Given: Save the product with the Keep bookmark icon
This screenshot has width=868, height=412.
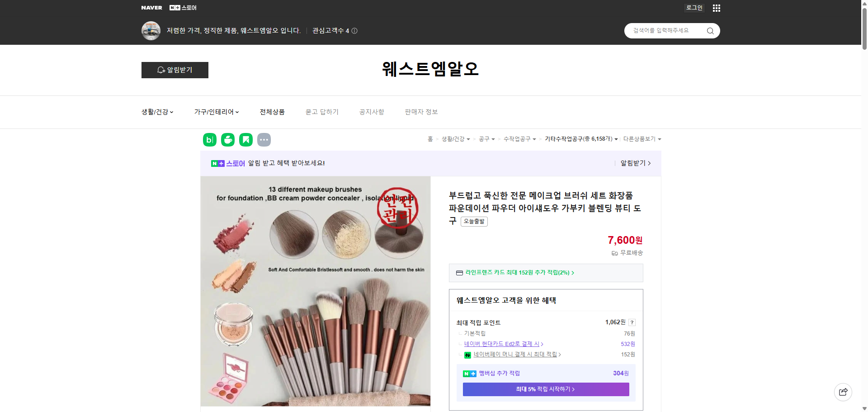Looking at the screenshot, I should point(245,140).
